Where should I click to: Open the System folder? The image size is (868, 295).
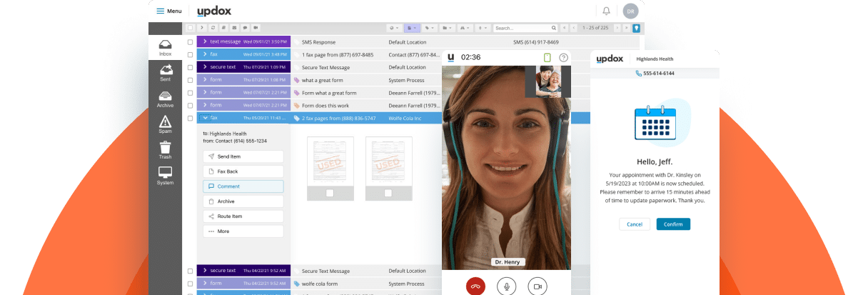165,176
